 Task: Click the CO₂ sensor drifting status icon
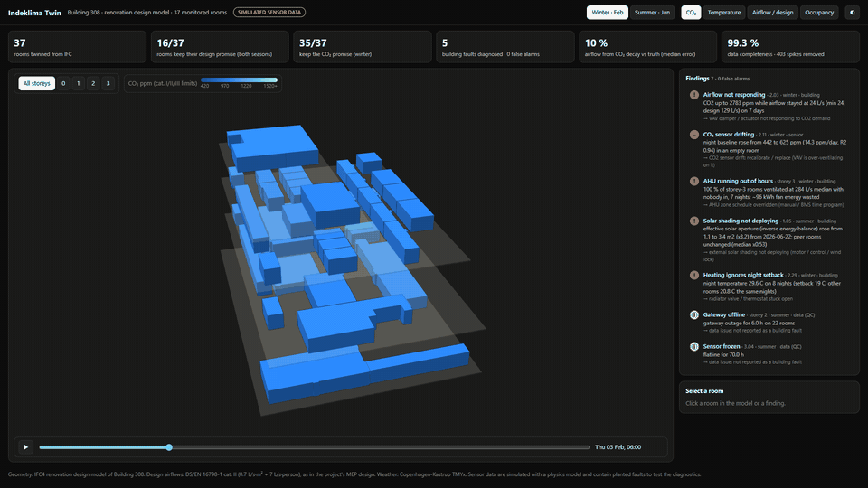pos(694,135)
